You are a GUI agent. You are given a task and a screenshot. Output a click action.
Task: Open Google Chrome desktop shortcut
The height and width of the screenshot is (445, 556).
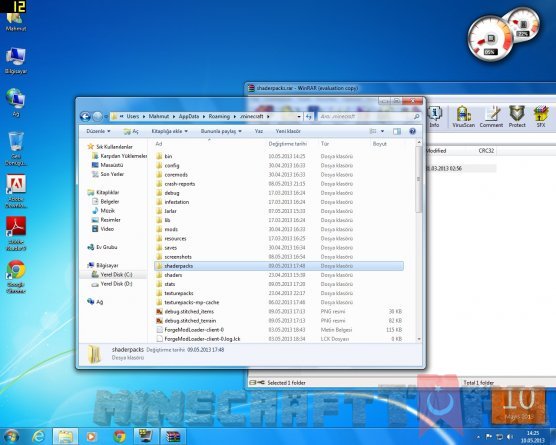tap(16, 277)
